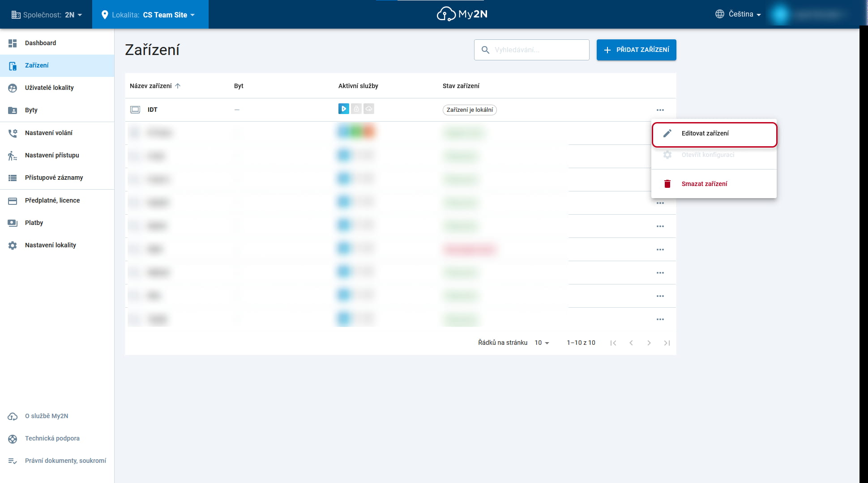868x483 pixels.
Task: Click the IDT device name
Action: click(152, 110)
